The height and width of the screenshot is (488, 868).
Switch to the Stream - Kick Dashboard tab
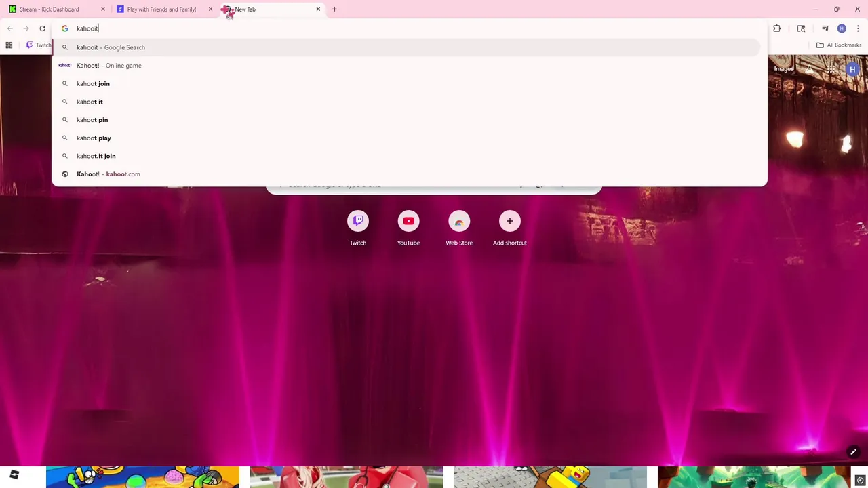click(56, 9)
